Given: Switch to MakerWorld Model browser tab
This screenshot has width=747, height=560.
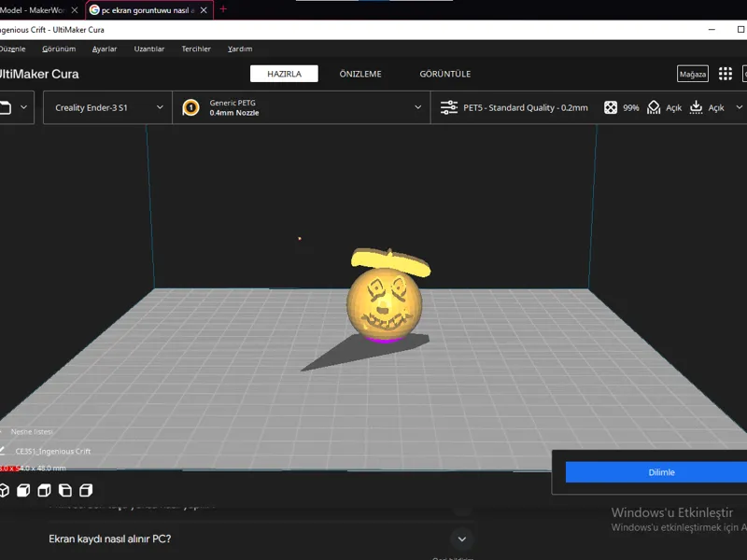Looking at the screenshot, I should click(x=33, y=10).
